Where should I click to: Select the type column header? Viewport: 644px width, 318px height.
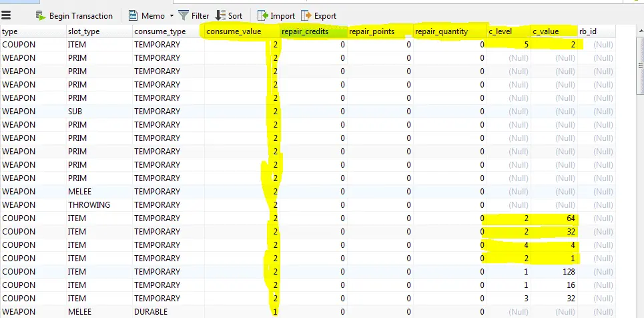33,31
